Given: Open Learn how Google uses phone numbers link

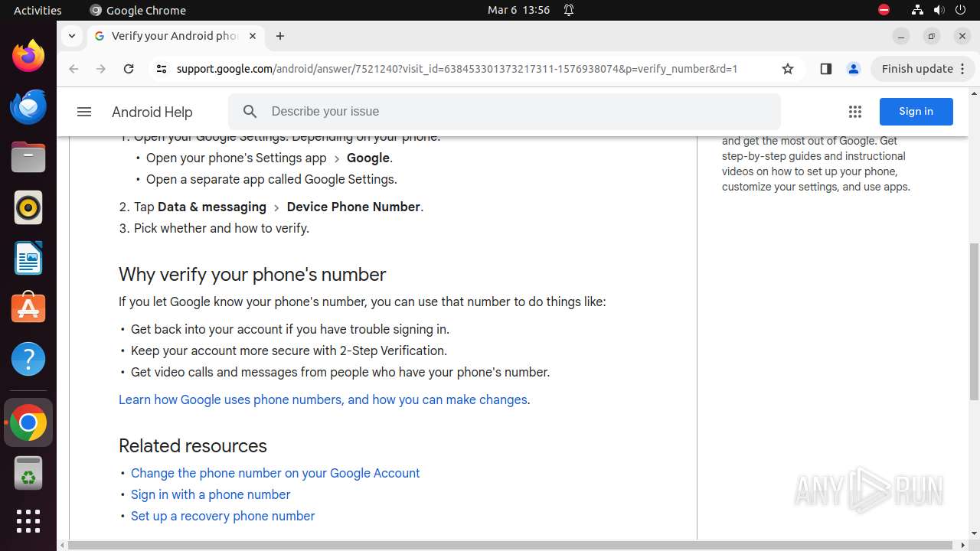Looking at the screenshot, I should click(x=323, y=399).
